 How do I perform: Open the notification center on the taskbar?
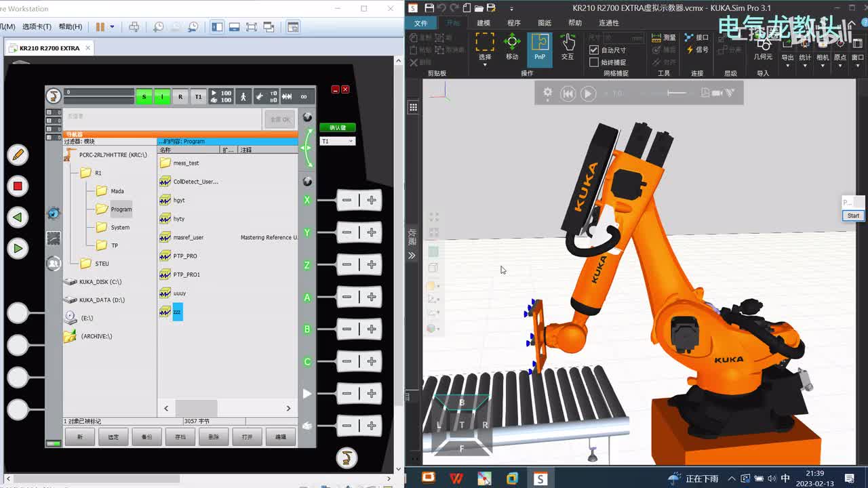tap(850, 479)
